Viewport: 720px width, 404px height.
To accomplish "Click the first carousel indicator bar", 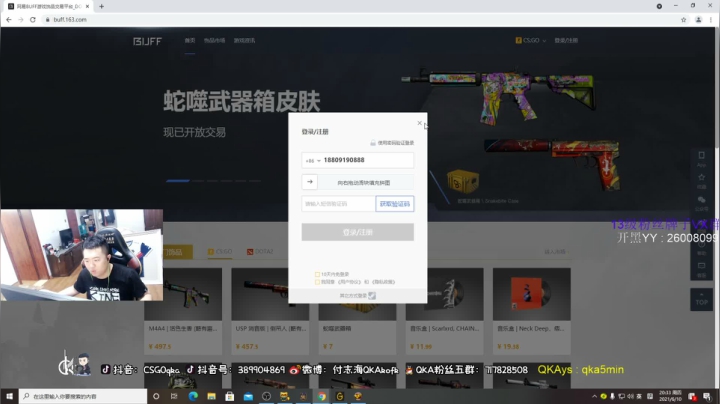I will pyautogui.click(x=178, y=181).
